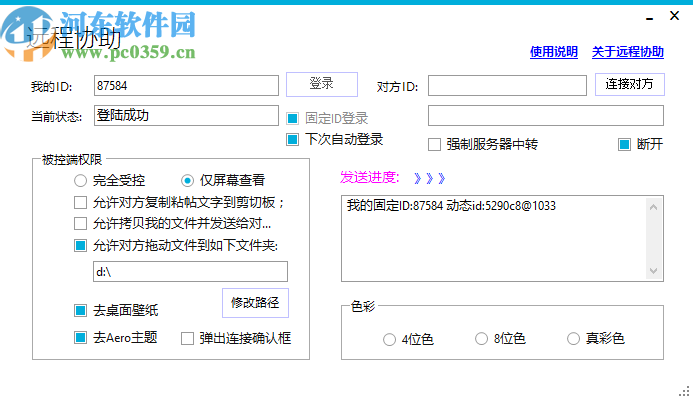Click the empty field below 对方ID
This screenshot has width=693, height=400.
tap(545, 115)
